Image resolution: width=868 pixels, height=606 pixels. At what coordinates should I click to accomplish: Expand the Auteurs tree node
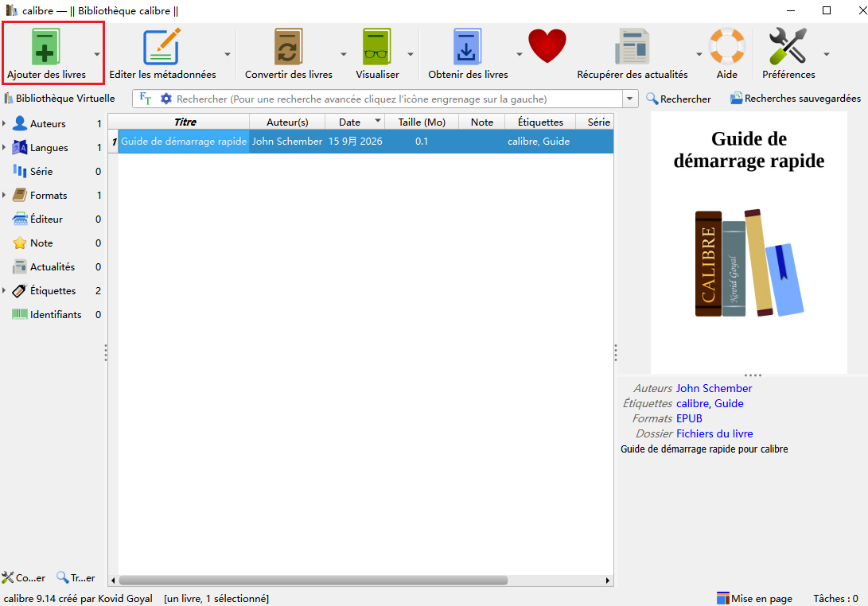(x=5, y=123)
